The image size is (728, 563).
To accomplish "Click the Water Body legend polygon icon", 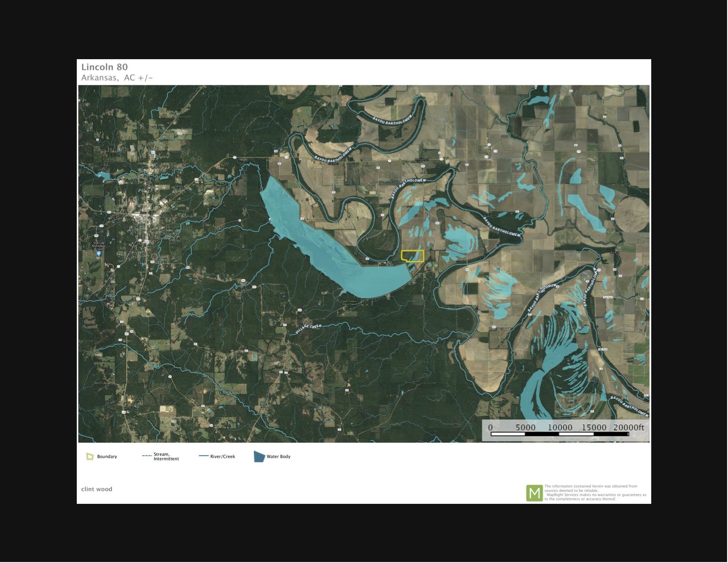I will pyautogui.click(x=259, y=457).
